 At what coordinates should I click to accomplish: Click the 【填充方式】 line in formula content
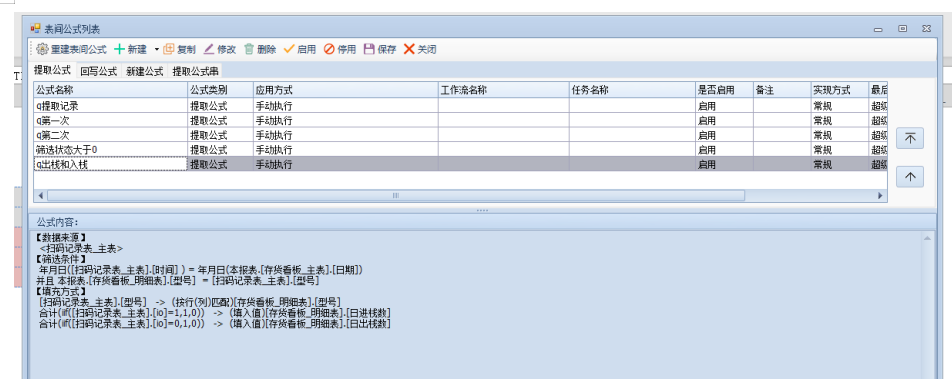[x=61, y=291]
